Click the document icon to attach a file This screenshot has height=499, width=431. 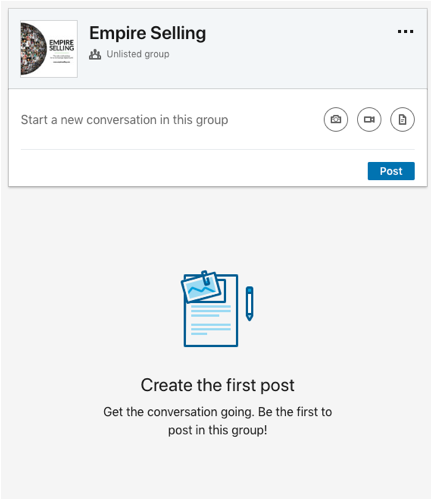tap(402, 119)
